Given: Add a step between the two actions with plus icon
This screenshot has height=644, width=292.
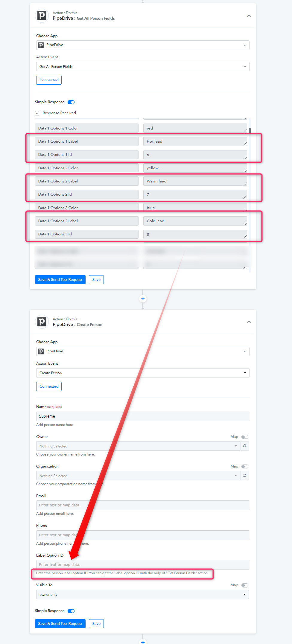Looking at the screenshot, I should tap(143, 299).
